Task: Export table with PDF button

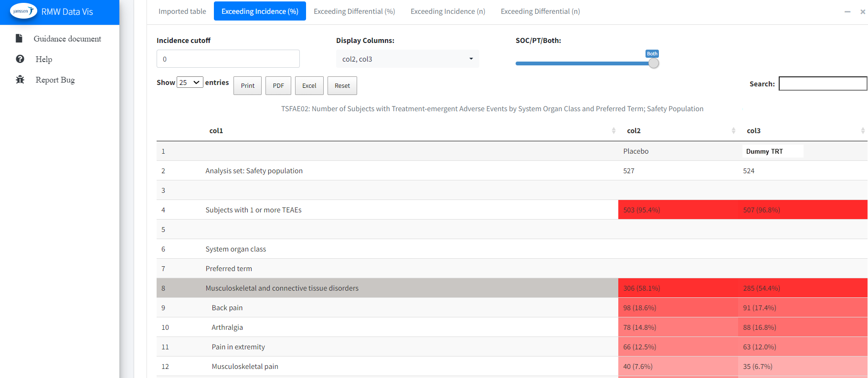Action: point(278,86)
